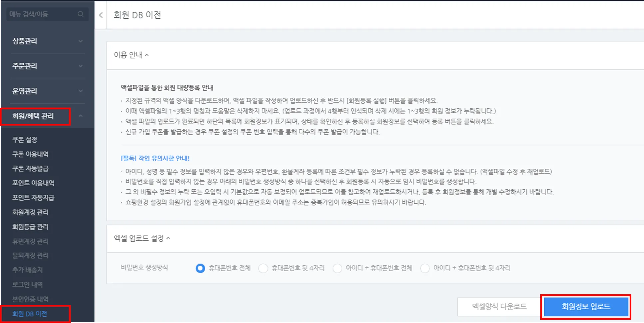The image size is (644, 323).
Task: Collapse the 회원/혜택 관리 menu chevron
Action: click(x=80, y=116)
